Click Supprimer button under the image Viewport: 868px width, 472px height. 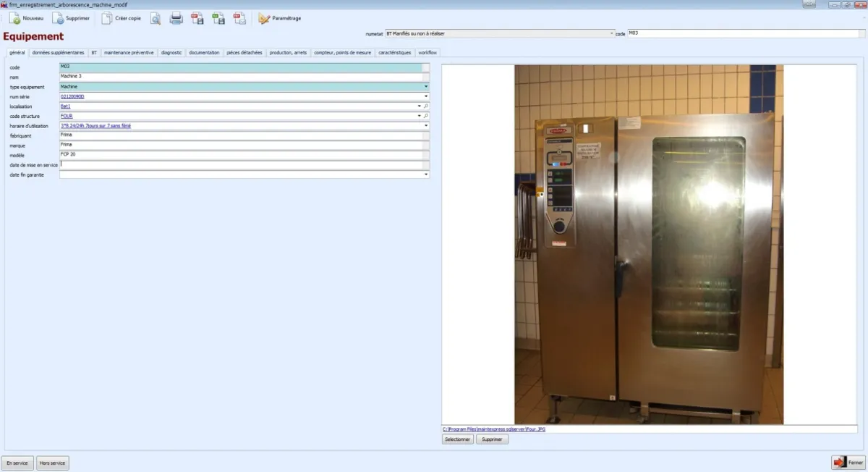click(x=492, y=439)
